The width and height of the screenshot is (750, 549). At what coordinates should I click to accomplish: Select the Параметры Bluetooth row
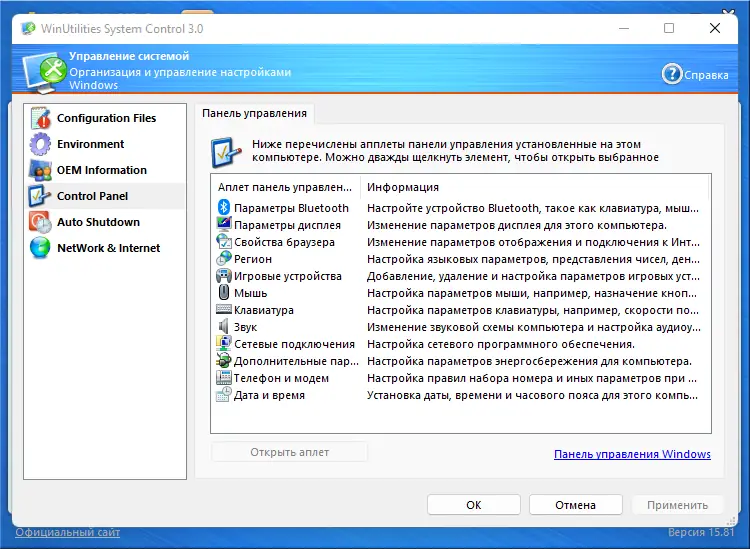click(460, 208)
